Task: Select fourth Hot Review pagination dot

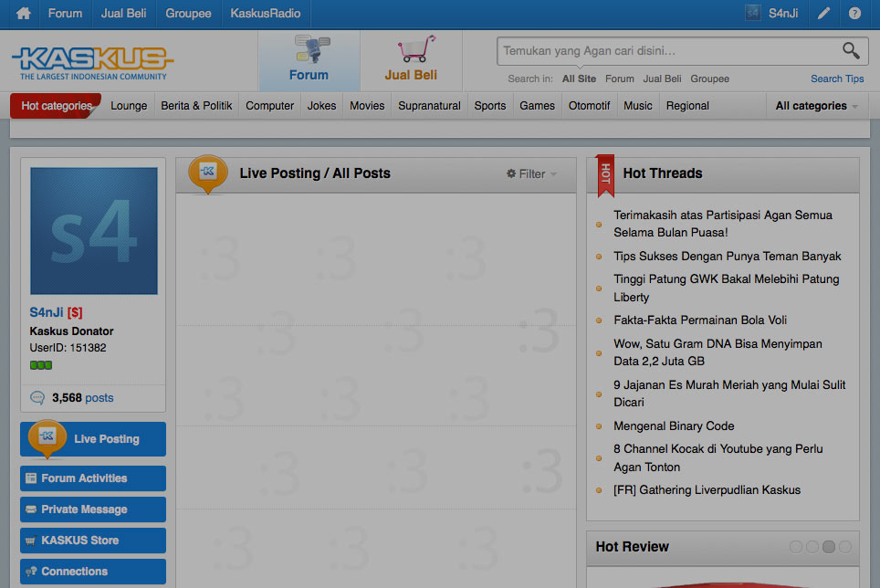Action: point(845,547)
